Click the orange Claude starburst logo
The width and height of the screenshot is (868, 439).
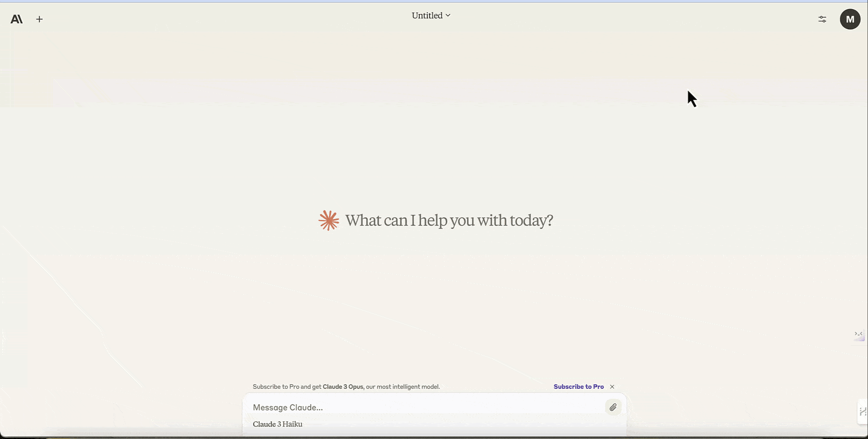coord(329,220)
